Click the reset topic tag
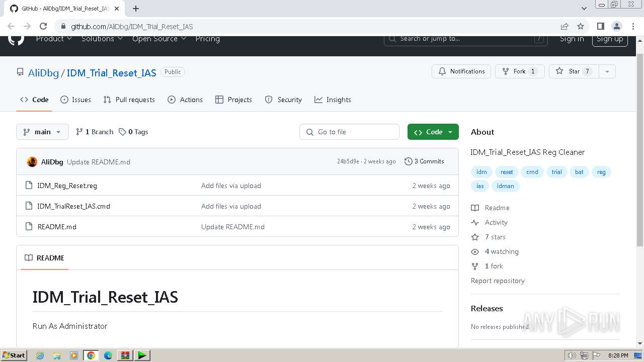 [507, 172]
